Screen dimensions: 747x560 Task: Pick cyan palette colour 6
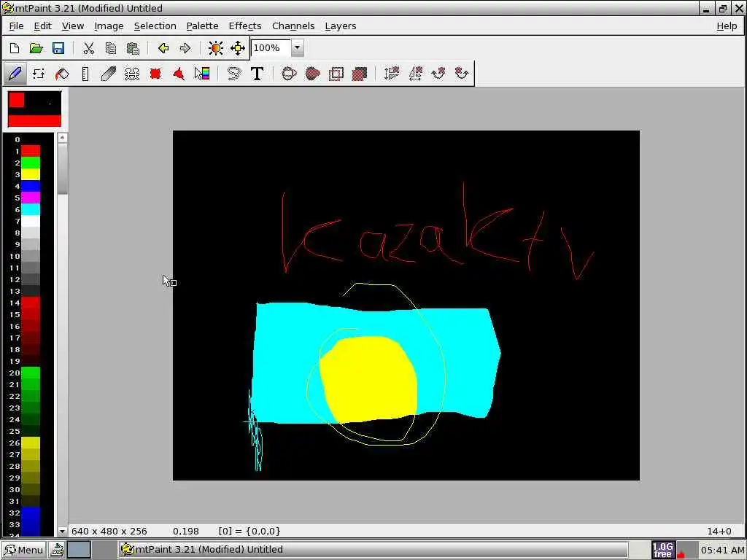31,209
